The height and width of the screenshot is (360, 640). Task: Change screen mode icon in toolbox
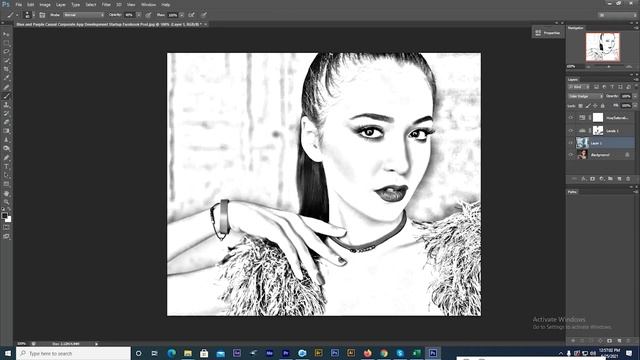(x=6, y=236)
